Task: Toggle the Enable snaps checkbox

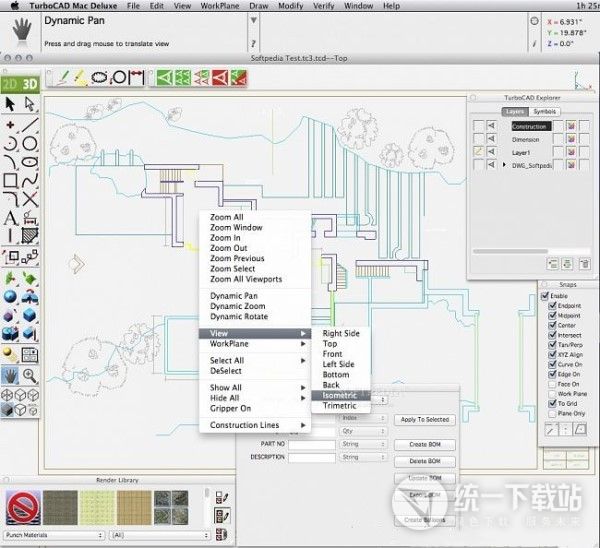Action: [545, 296]
